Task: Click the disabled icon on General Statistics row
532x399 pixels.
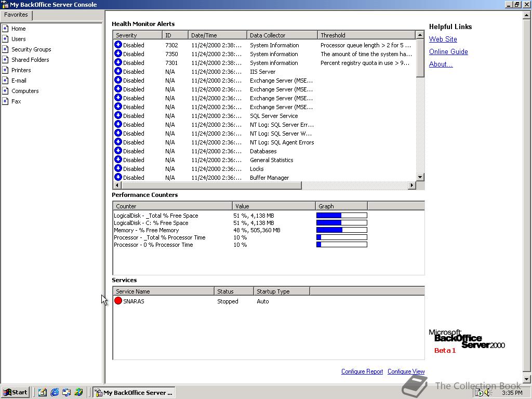Action: coord(118,159)
